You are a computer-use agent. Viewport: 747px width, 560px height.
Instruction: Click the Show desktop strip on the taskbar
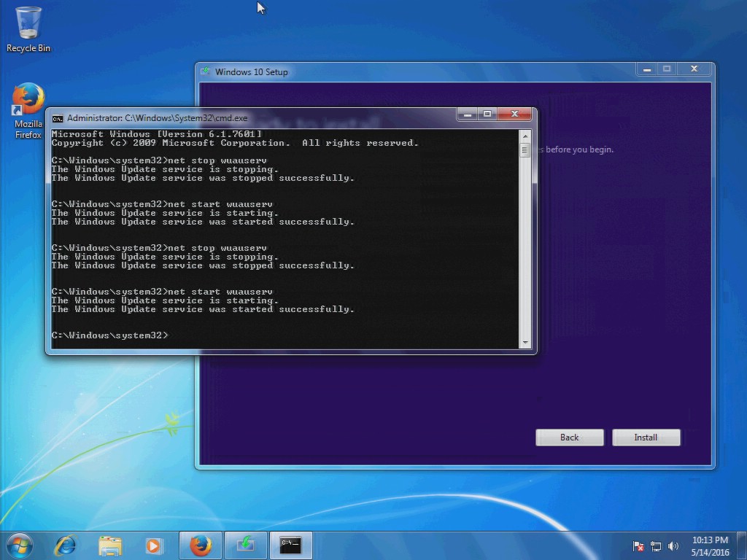click(742, 545)
